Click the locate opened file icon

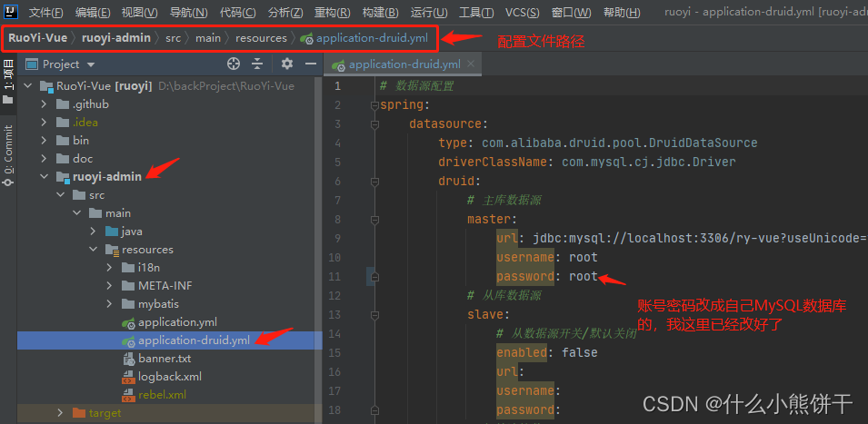(234, 64)
